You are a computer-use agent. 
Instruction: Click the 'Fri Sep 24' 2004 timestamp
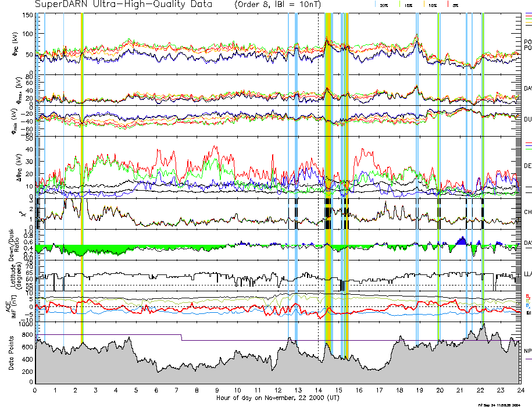[499, 405]
